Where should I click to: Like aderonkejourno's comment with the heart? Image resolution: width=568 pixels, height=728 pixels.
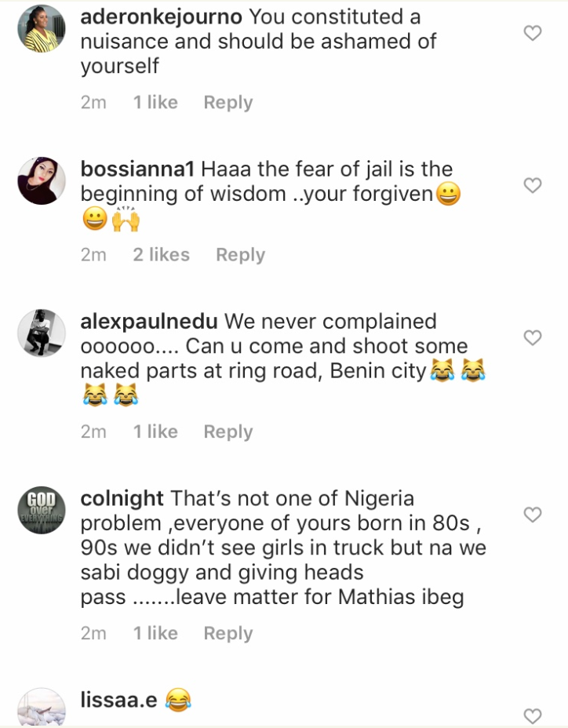point(533,33)
